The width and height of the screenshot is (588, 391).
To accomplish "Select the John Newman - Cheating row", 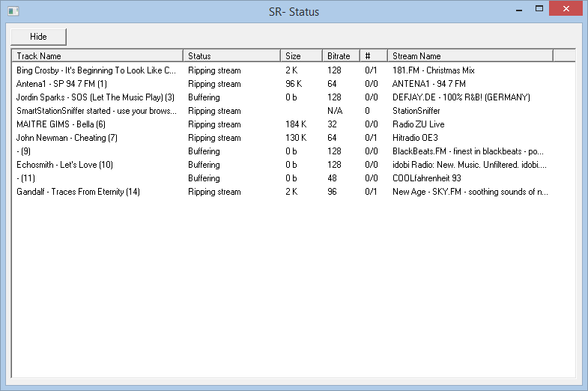I will [x=294, y=138].
